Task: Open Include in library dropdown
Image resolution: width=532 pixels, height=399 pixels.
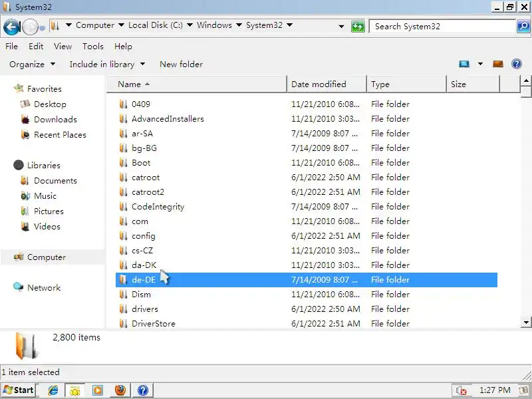Action: click(x=107, y=64)
